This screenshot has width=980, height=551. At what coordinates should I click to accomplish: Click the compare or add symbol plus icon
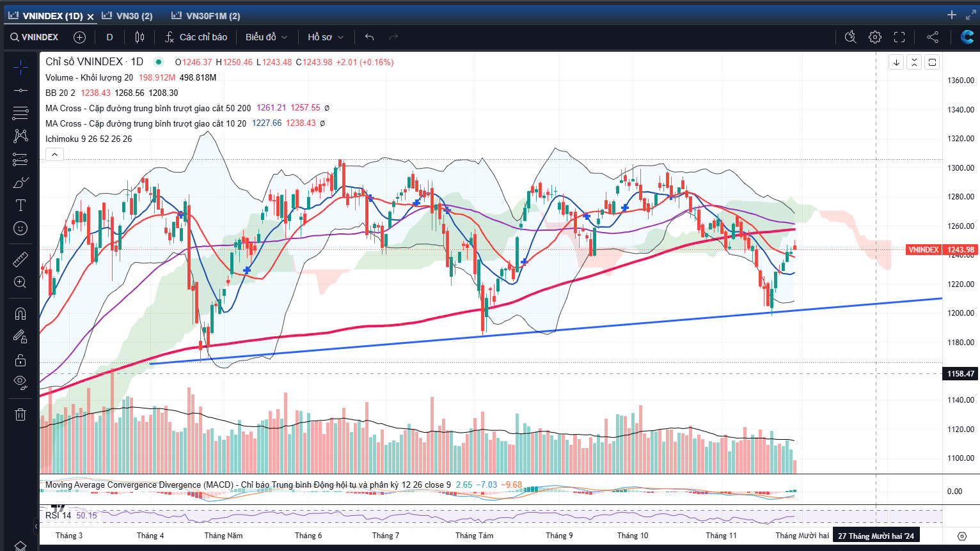coord(79,37)
